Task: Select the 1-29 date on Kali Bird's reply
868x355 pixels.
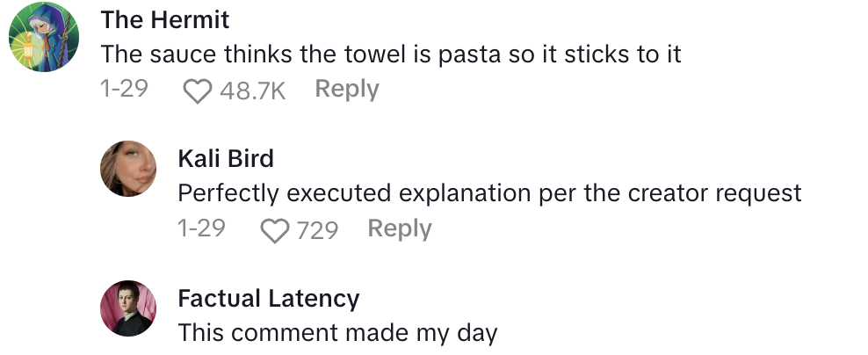Action: (x=201, y=228)
